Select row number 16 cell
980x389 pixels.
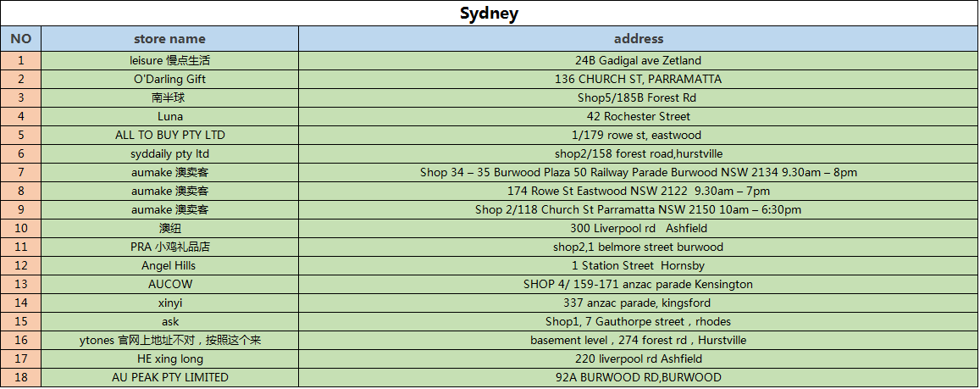click(20, 340)
